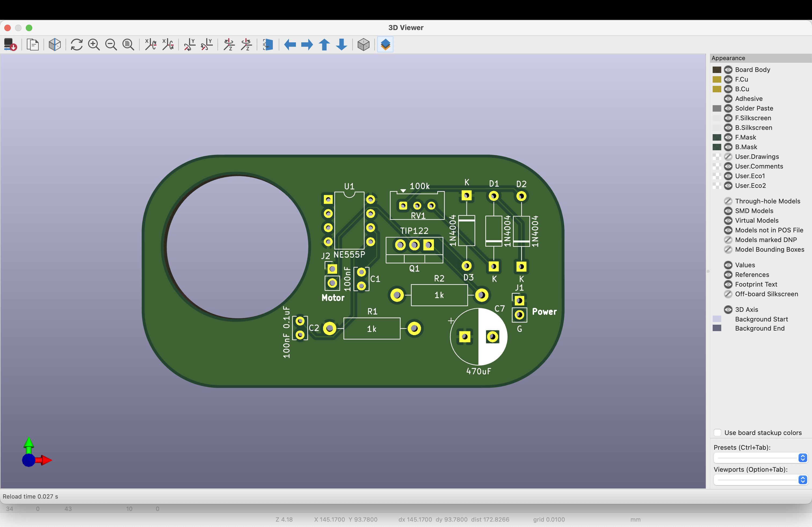Rotate Z counterclockwise
The width and height of the screenshot is (812, 527).
coord(246,45)
